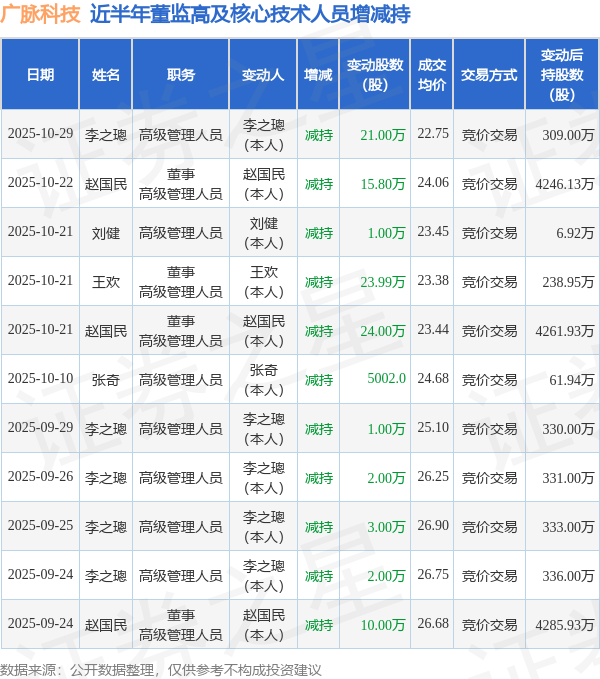600x679 pixels.
Task: Click the 数据来源 footer disclaimer text
Action: click(161, 670)
